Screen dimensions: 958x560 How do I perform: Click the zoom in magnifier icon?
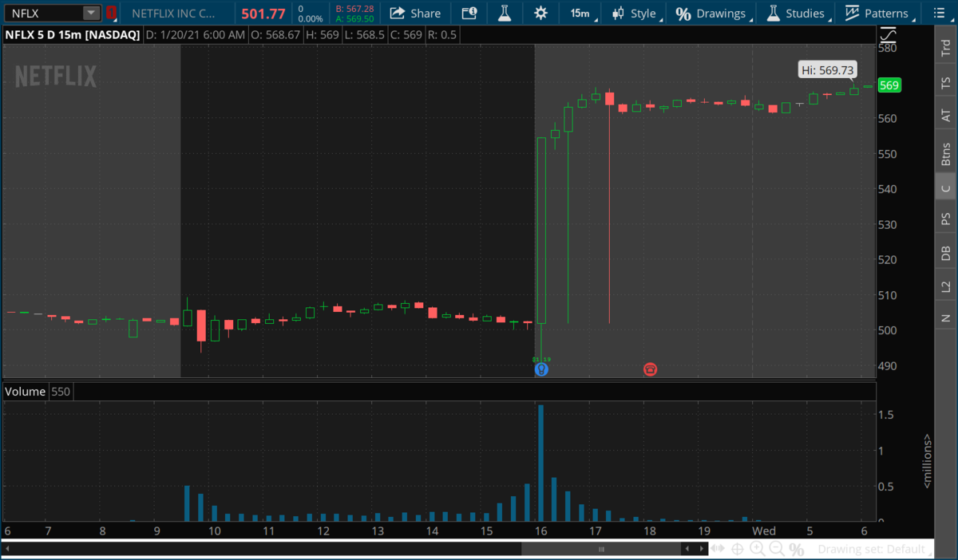point(757,549)
